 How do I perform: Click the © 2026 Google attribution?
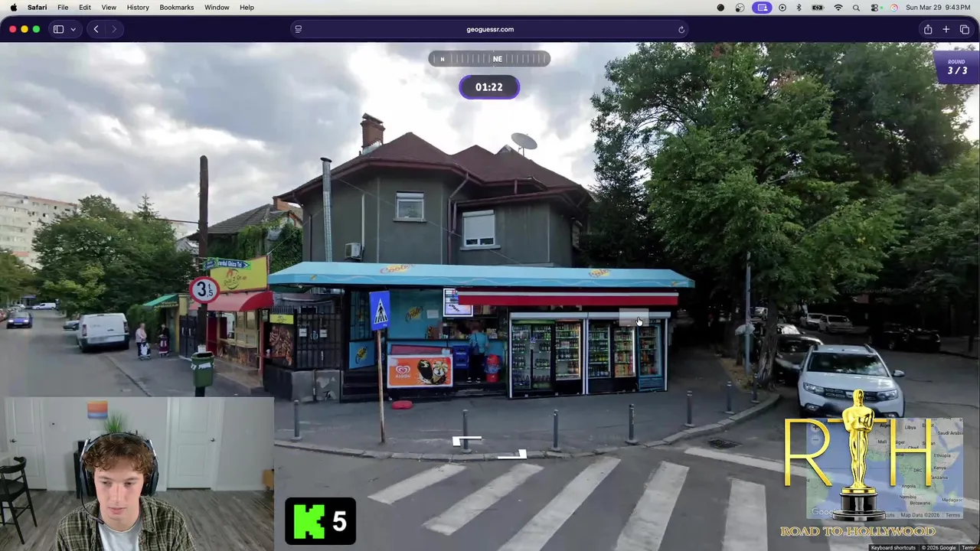point(939,547)
